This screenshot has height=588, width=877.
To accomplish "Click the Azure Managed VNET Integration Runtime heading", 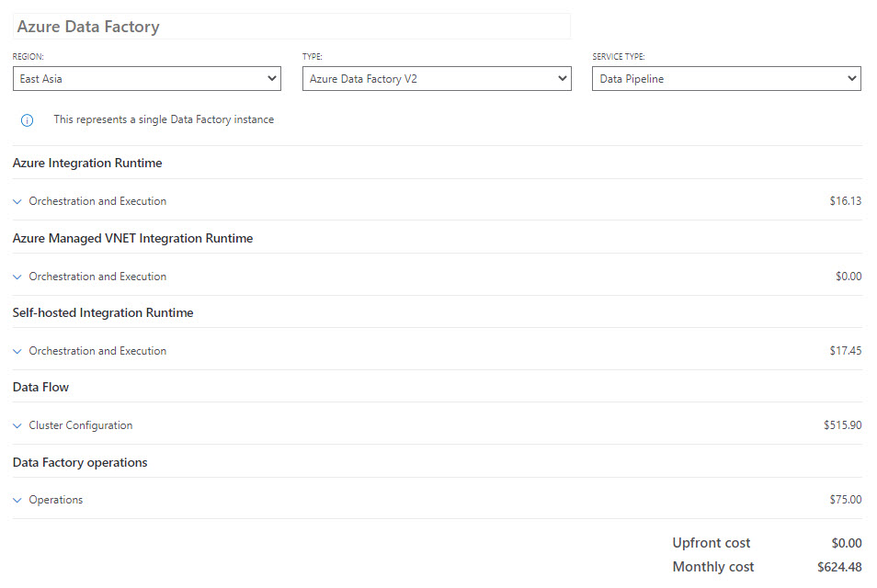I will coord(132,238).
